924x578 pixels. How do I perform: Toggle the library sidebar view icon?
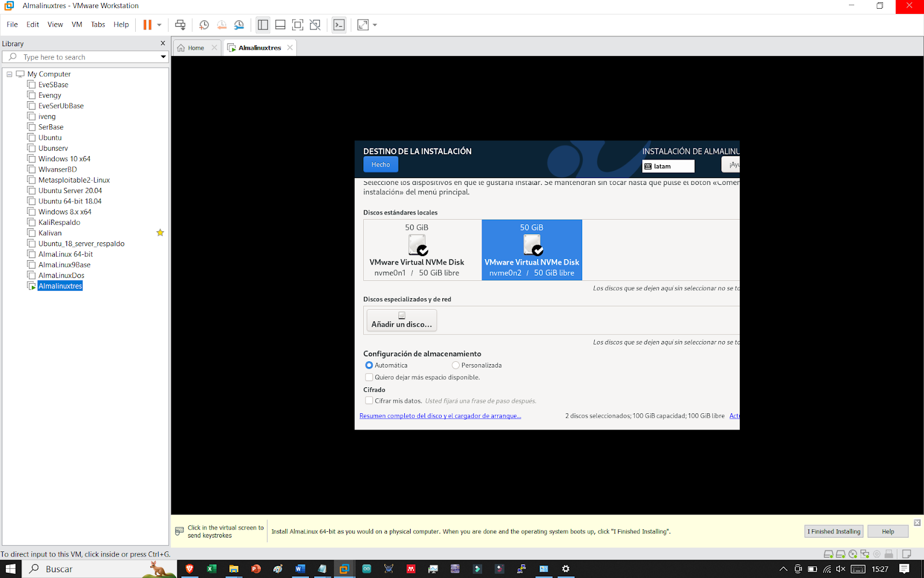click(263, 25)
